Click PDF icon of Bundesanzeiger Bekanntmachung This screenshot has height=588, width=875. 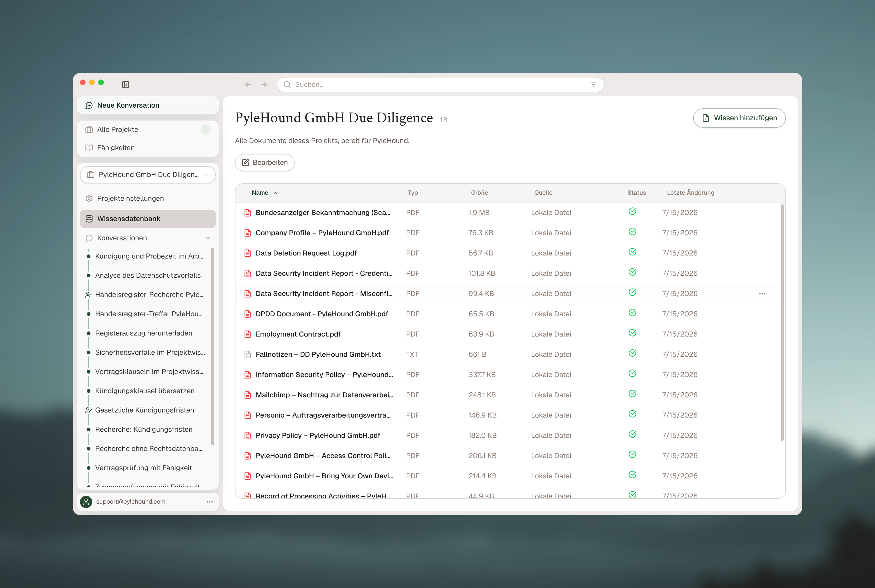click(x=247, y=213)
